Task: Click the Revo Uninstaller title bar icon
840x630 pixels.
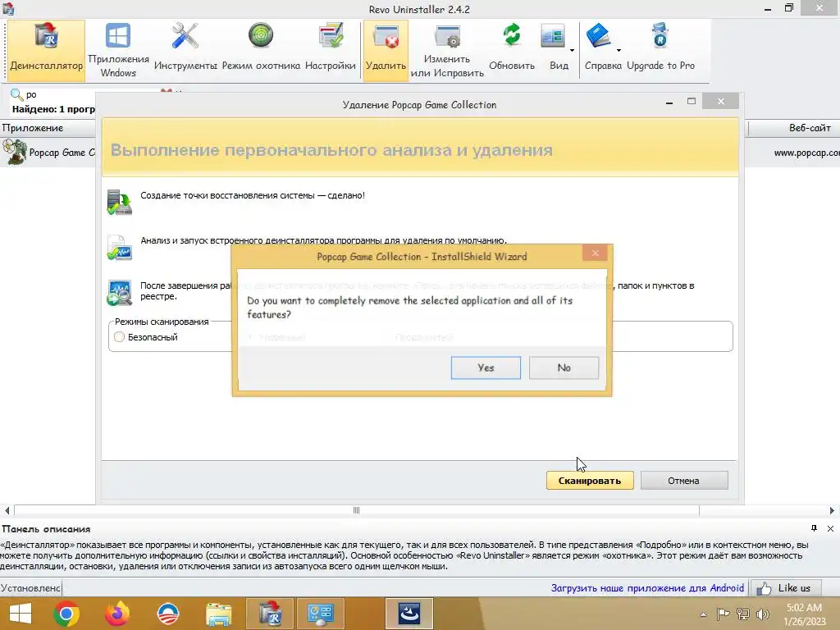Action: coord(8,8)
